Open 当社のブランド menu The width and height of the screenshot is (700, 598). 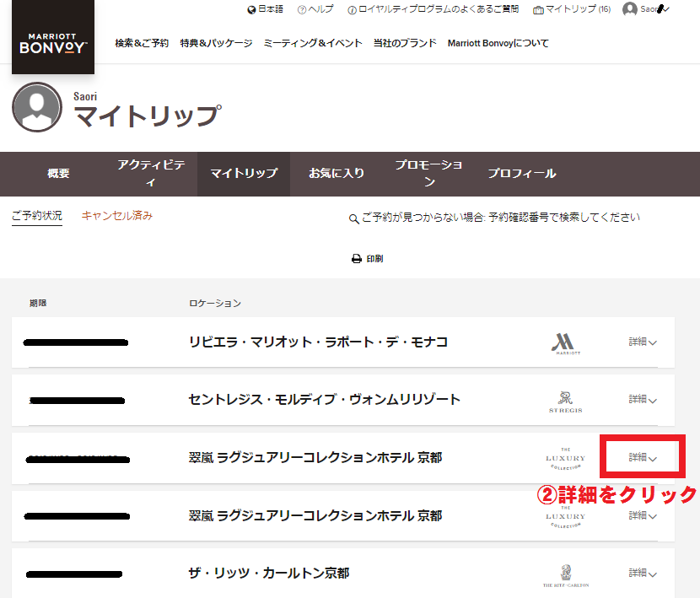[405, 43]
